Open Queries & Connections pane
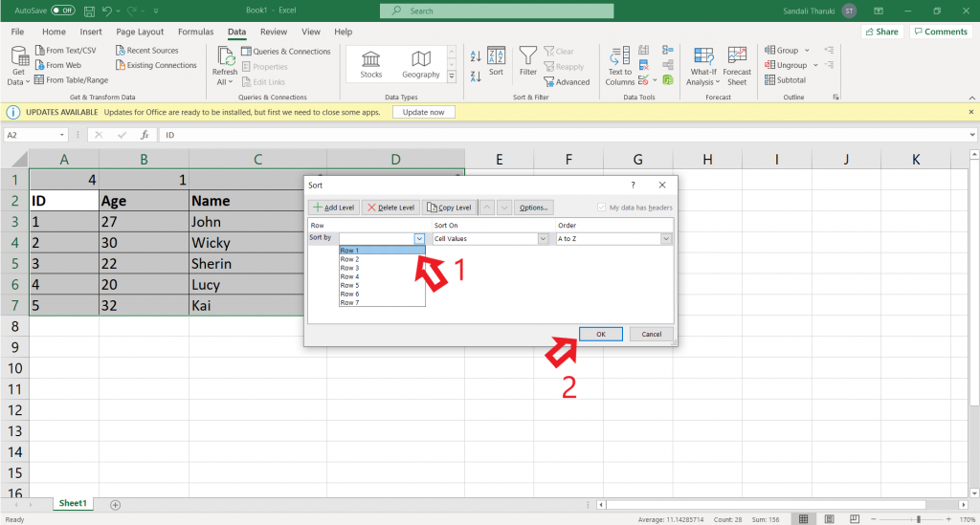980x525 pixels. 286,52
